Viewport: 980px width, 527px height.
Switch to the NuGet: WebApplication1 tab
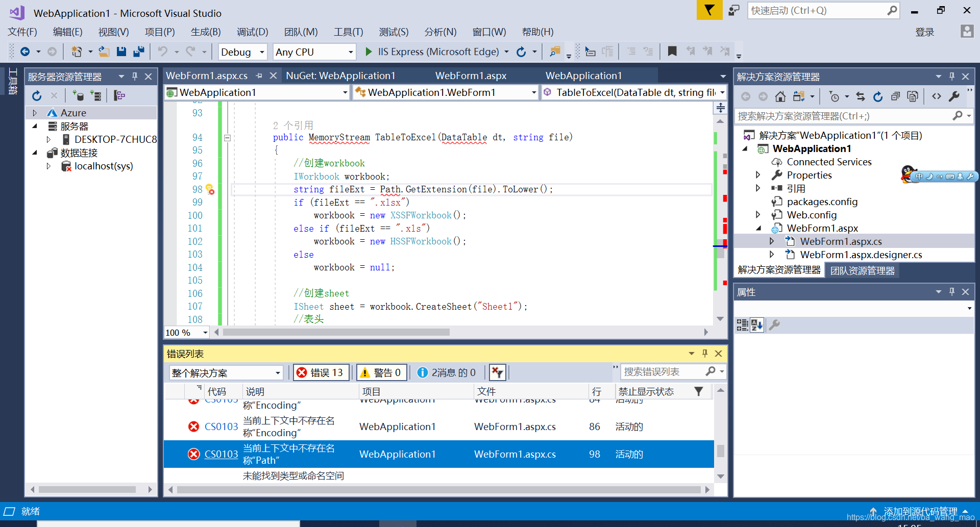tap(340, 76)
